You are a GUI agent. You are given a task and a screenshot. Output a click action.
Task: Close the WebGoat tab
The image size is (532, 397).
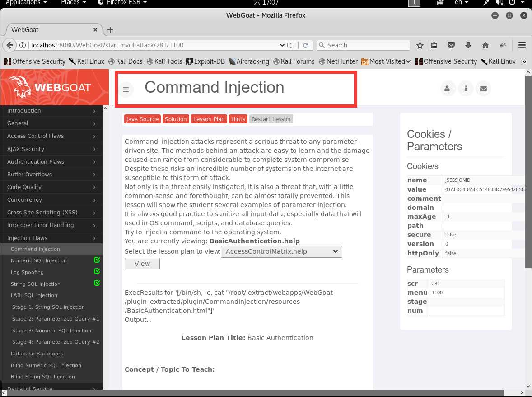(x=95, y=30)
